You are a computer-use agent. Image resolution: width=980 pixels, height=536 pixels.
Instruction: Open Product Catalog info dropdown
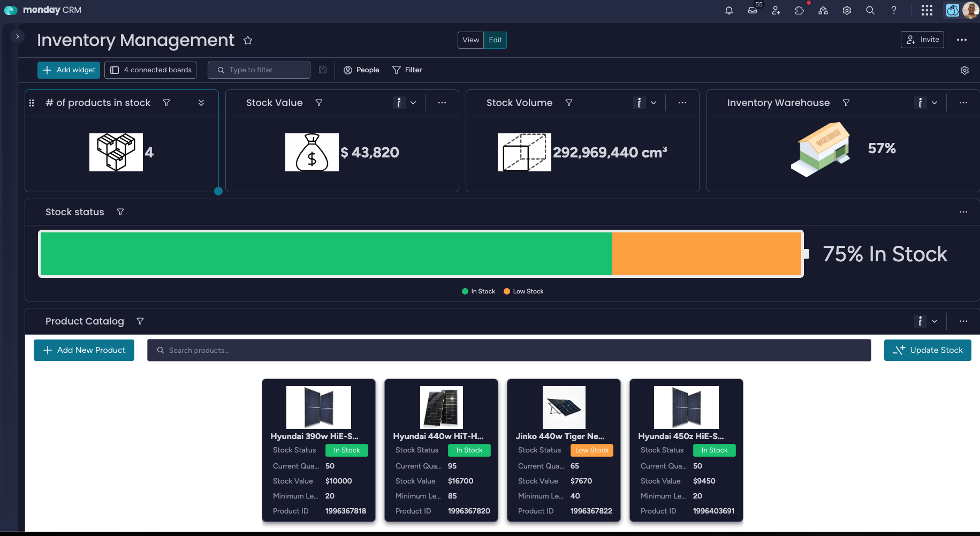926,321
